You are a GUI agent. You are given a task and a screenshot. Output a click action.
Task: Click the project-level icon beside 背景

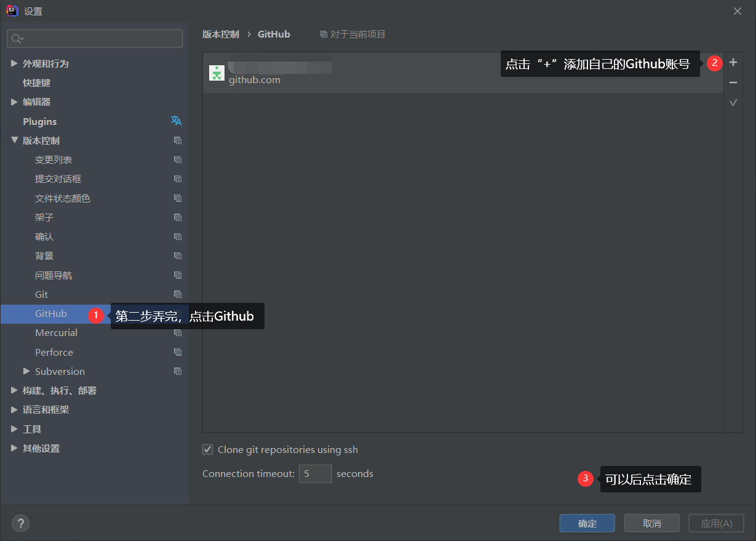(x=178, y=255)
